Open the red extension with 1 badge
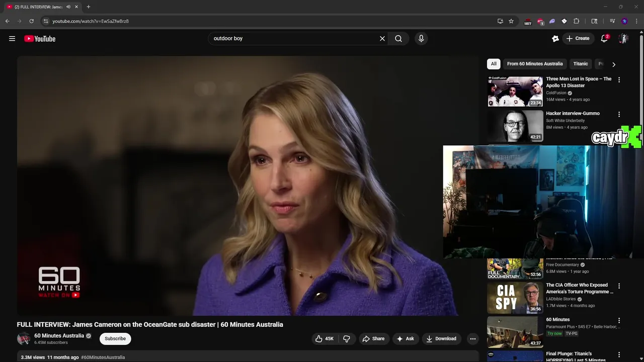 click(540, 22)
